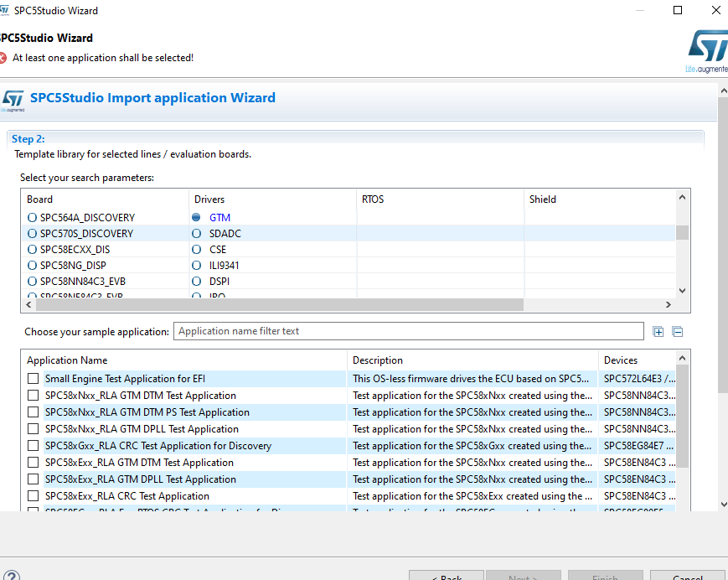Image resolution: width=728 pixels, height=580 pixels.
Task: Click the SPC58EG84E7 devices cell
Action: 637,445
